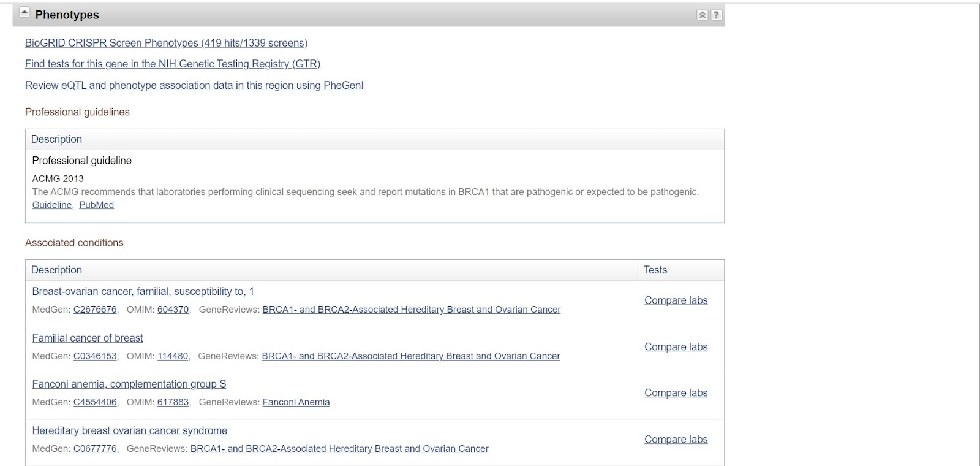This screenshot has width=980, height=466.
Task: Open Familial cancer of breast condition
Action: tap(88, 338)
